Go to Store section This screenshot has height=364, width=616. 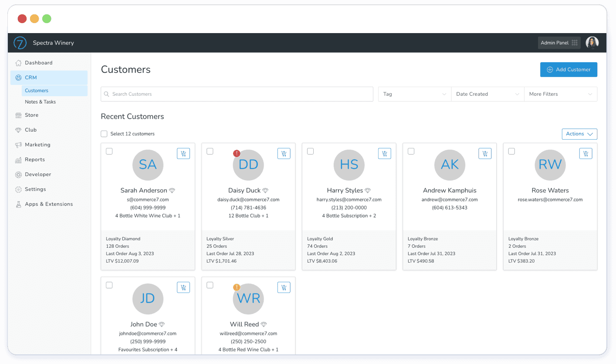[49, 115]
